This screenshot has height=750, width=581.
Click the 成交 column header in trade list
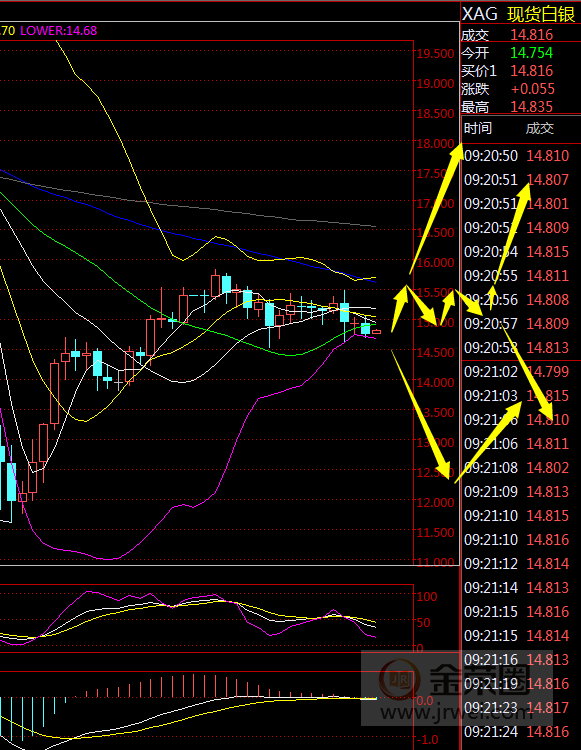point(539,128)
